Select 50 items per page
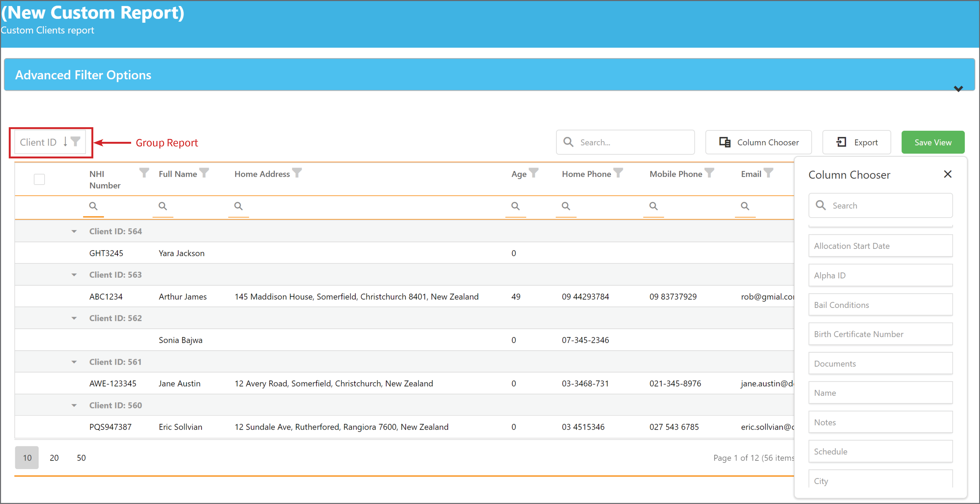 coord(81,458)
